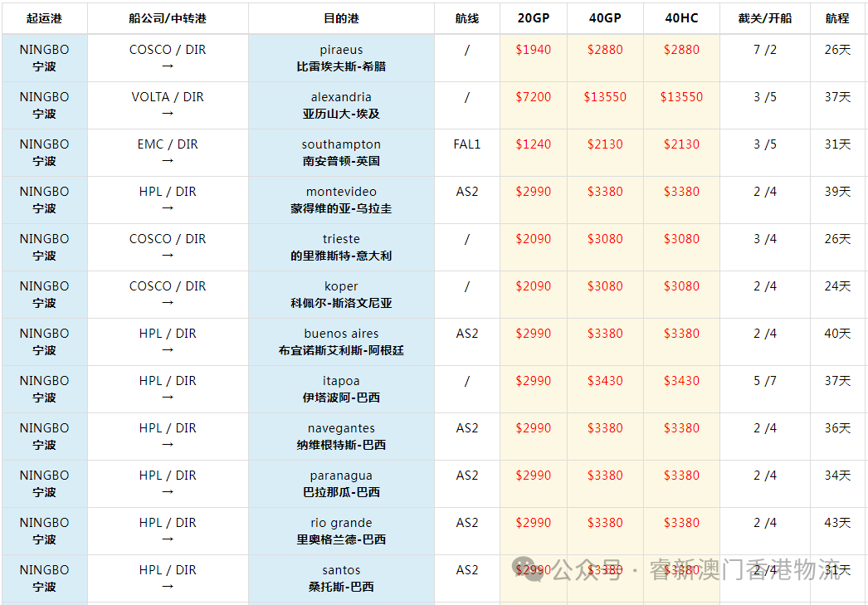Click COSCO / DIR in the trieste row

[x=168, y=239]
